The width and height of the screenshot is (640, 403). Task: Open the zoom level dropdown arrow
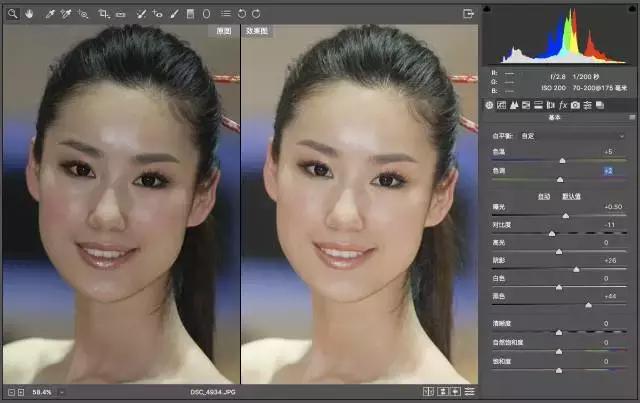[62, 392]
